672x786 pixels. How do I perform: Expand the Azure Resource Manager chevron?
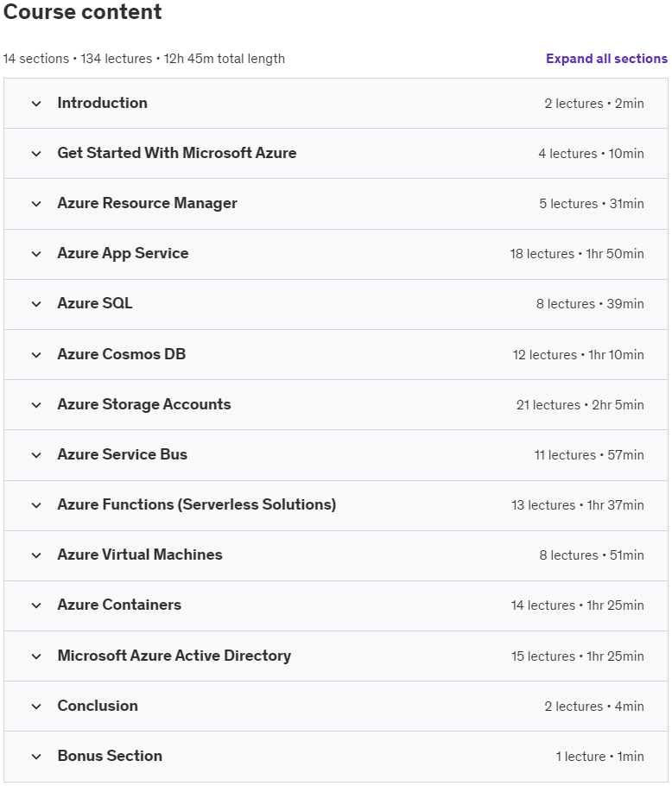pyautogui.click(x=36, y=204)
